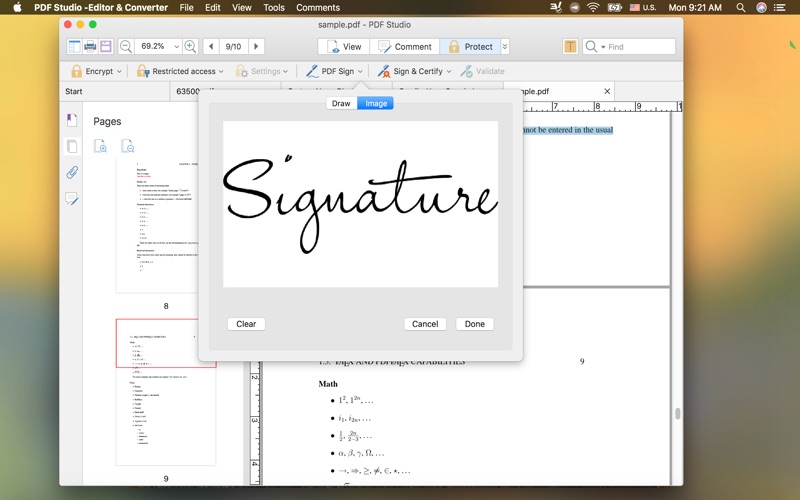Clear the signature image

(246, 324)
